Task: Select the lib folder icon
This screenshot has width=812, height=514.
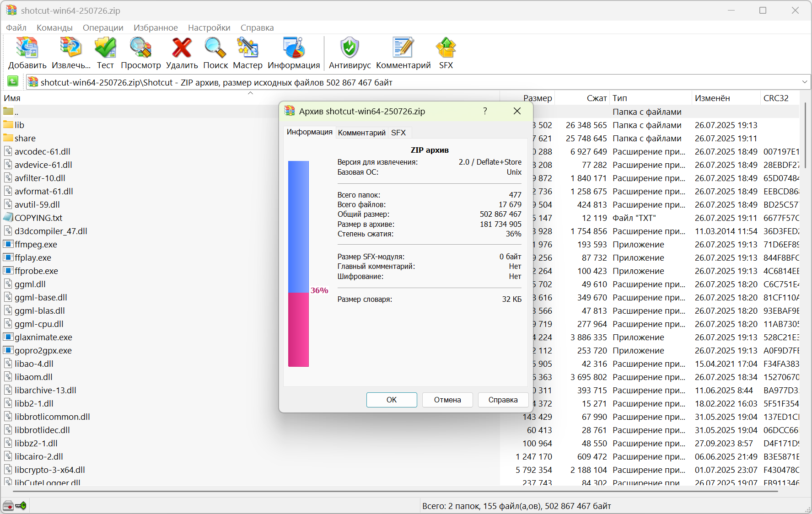Action: 8,124
